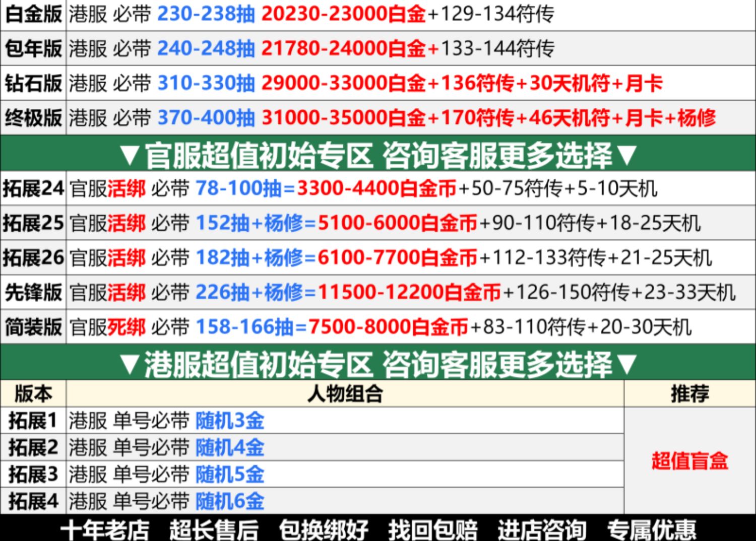Pick the 简装版 row label
The image size is (756, 541).
[x=33, y=327]
